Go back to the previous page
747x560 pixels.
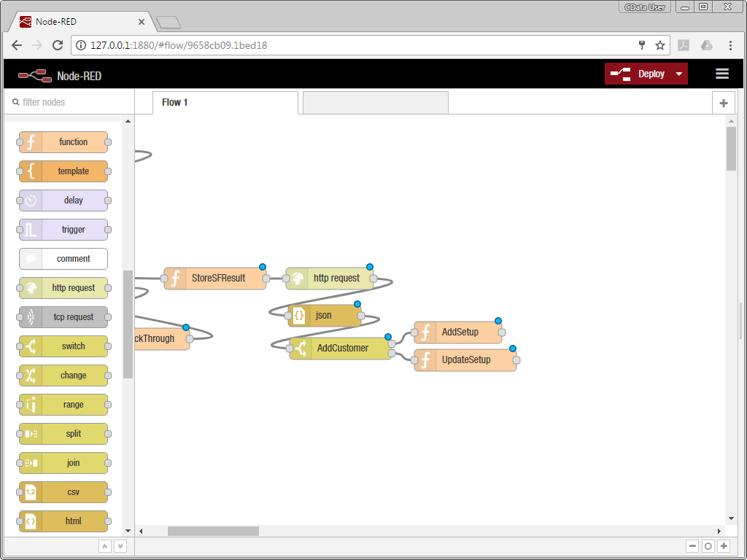click(17, 45)
